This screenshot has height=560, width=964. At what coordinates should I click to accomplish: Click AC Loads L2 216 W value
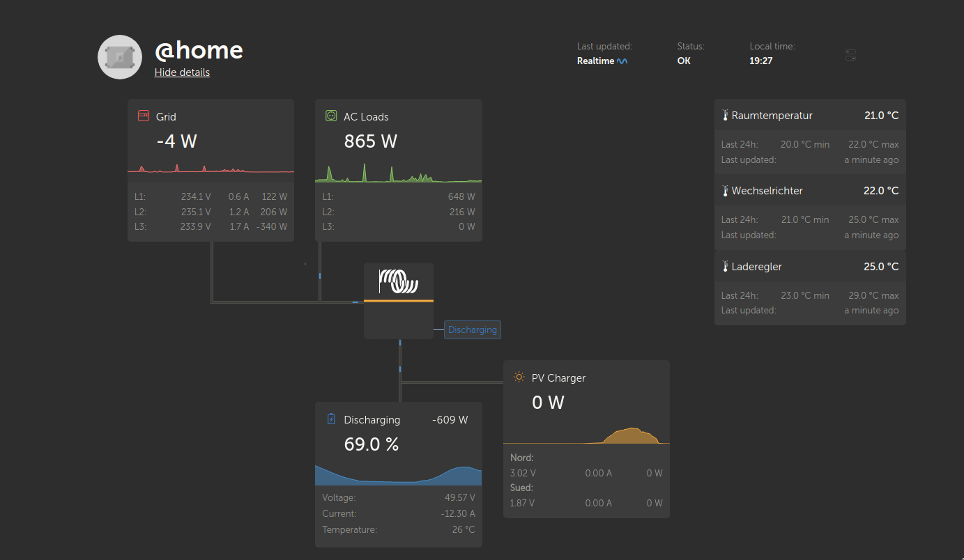(461, 212)
